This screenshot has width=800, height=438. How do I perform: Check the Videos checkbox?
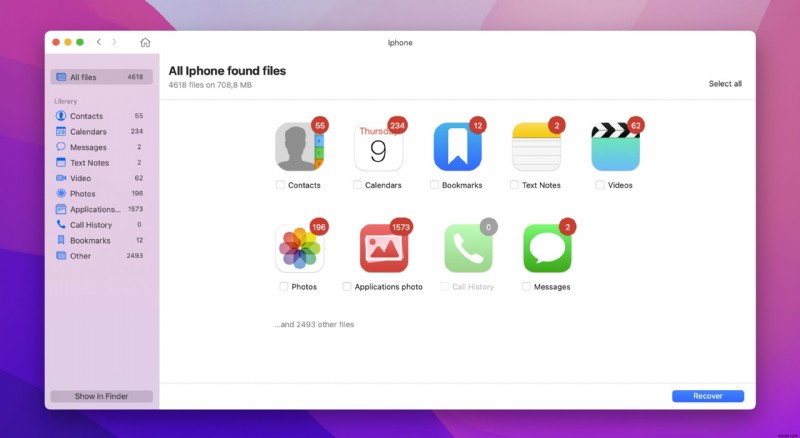[600, 185]
